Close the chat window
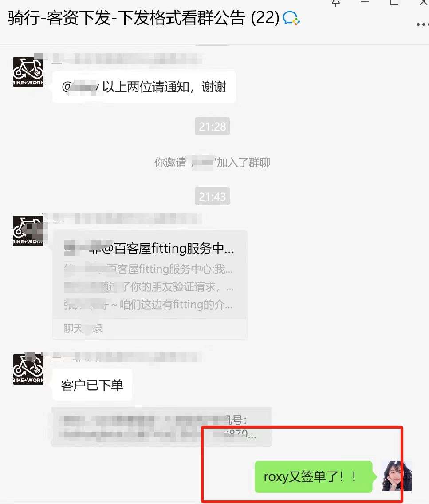 424,3
